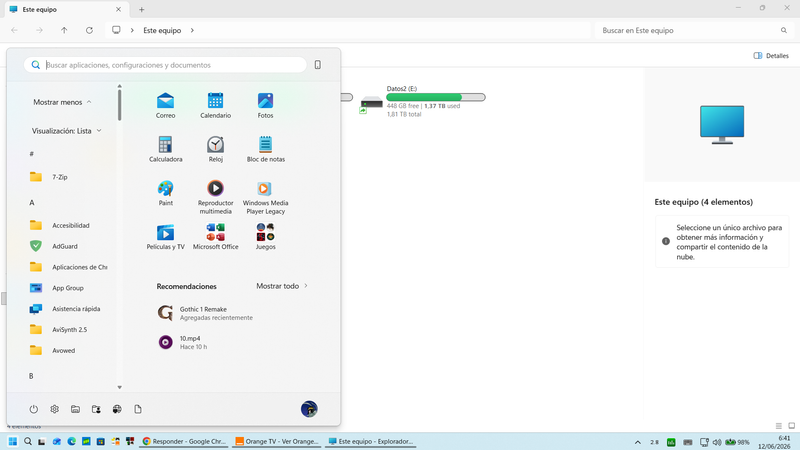This screenshot has width=800, height=450.
Task: Jump to the letter A section header
Action: (x=32, y=203)
